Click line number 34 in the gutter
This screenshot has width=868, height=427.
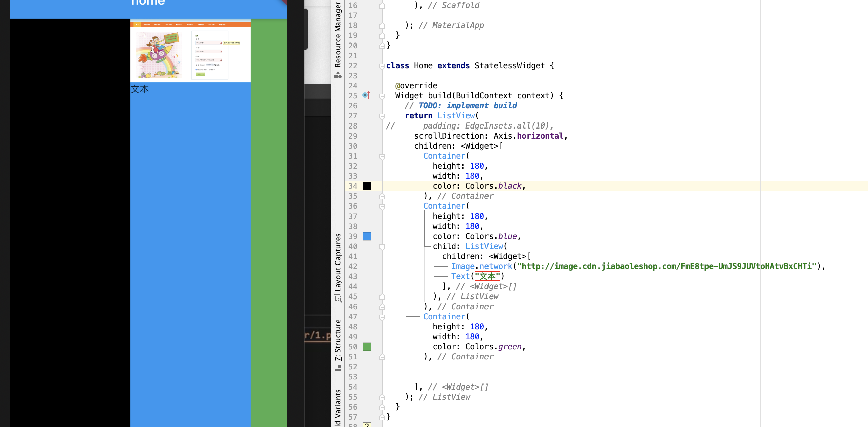point(352,186)
